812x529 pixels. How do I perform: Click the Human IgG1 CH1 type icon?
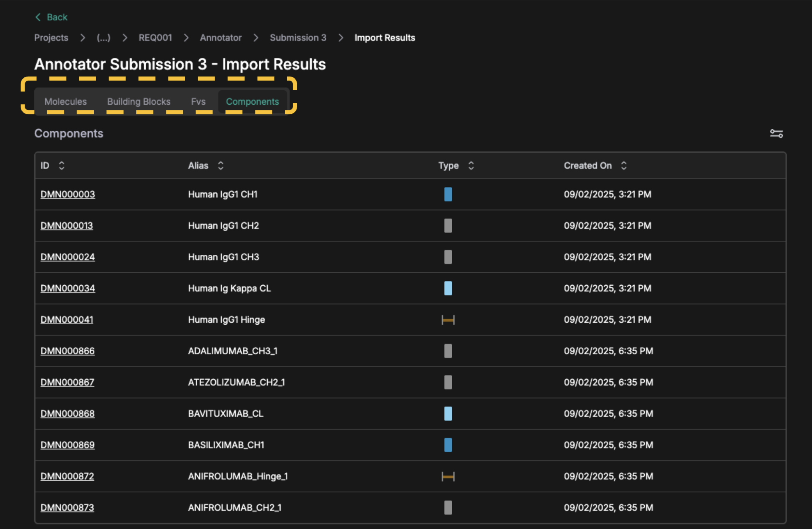click(x=448, y=194)
